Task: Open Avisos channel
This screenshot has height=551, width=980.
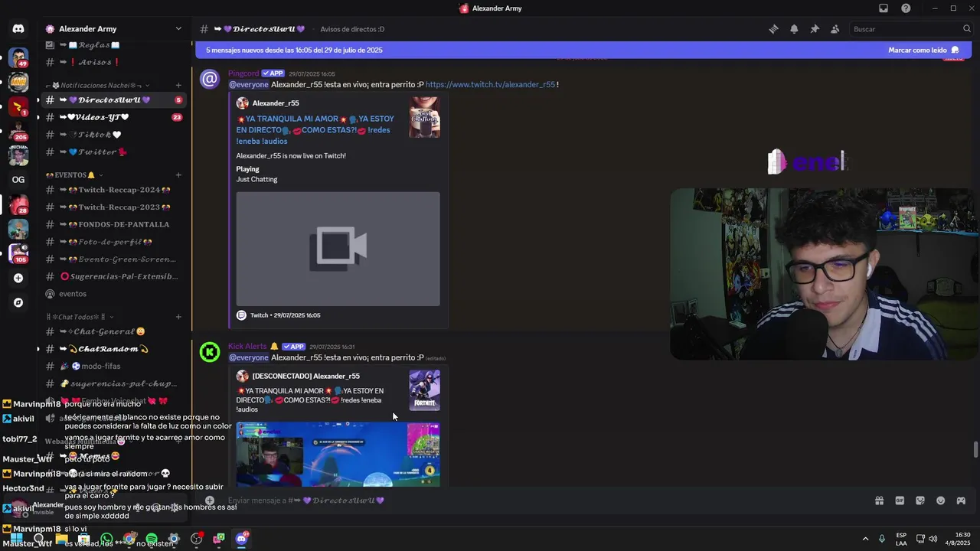Action: [x=113, y=62]
